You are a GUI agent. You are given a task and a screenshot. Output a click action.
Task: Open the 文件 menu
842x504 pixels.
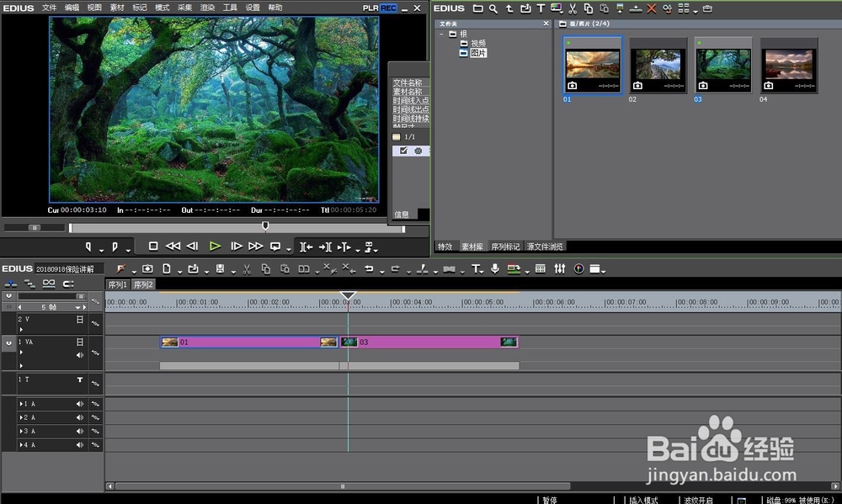(50, 8)
